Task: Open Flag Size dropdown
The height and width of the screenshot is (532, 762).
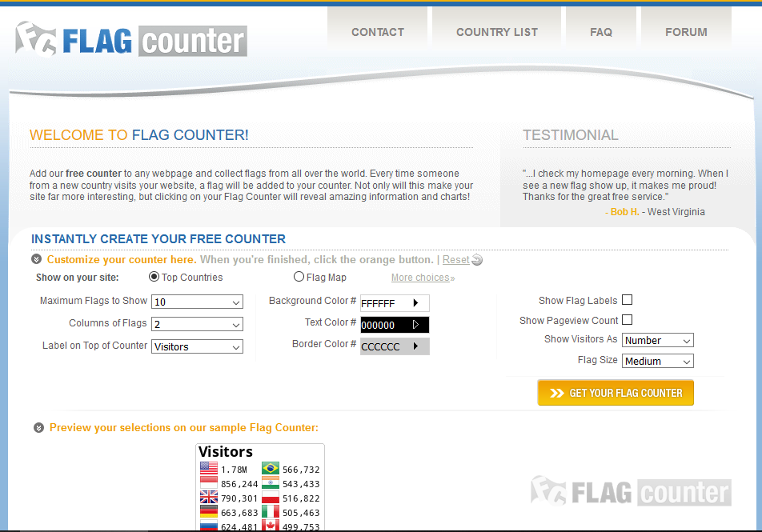Action: (657, 361)
